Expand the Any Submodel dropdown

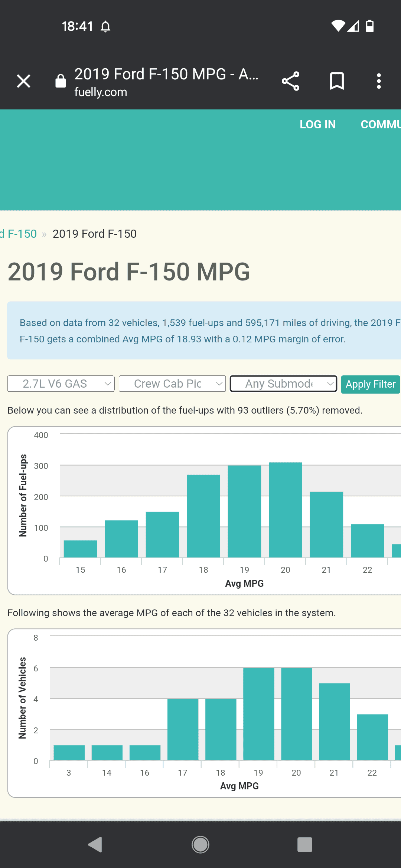click(x=284, y=384)
